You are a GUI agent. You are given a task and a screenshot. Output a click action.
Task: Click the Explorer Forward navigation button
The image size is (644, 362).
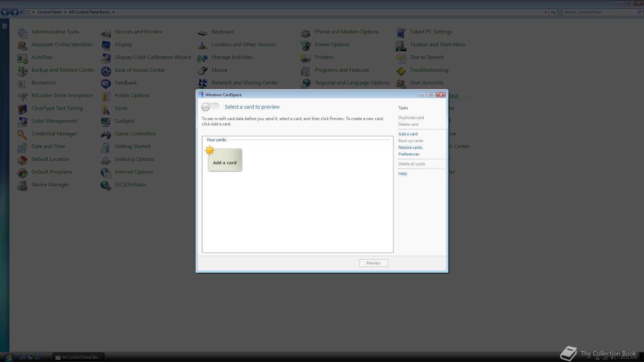tap(14, 12)
